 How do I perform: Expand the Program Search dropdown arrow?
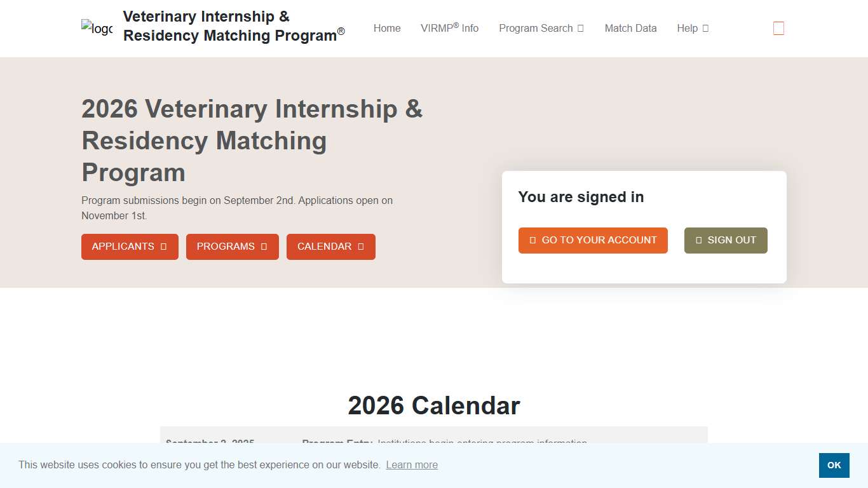581,29
